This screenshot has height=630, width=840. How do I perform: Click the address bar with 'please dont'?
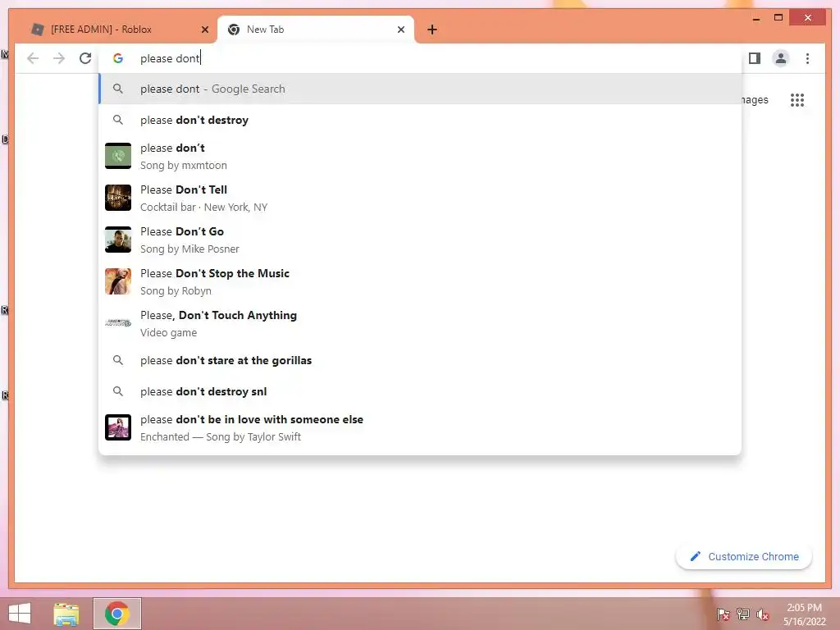[421, 58]
